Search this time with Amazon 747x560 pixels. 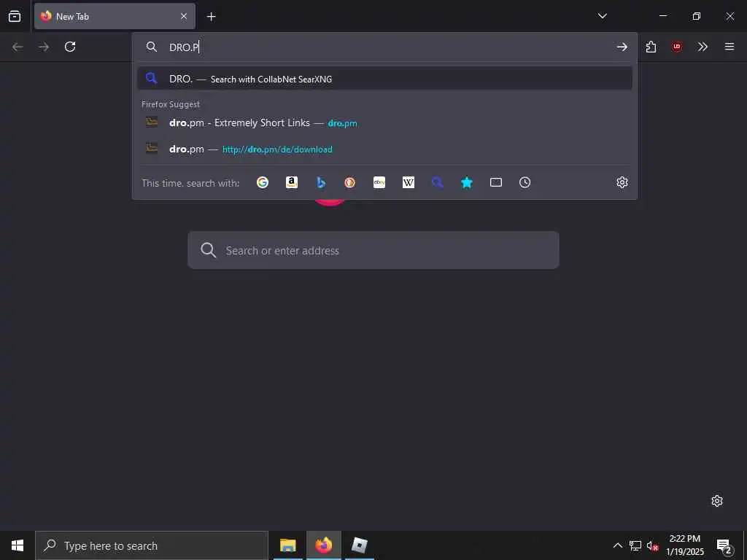(x=292, y=182)
